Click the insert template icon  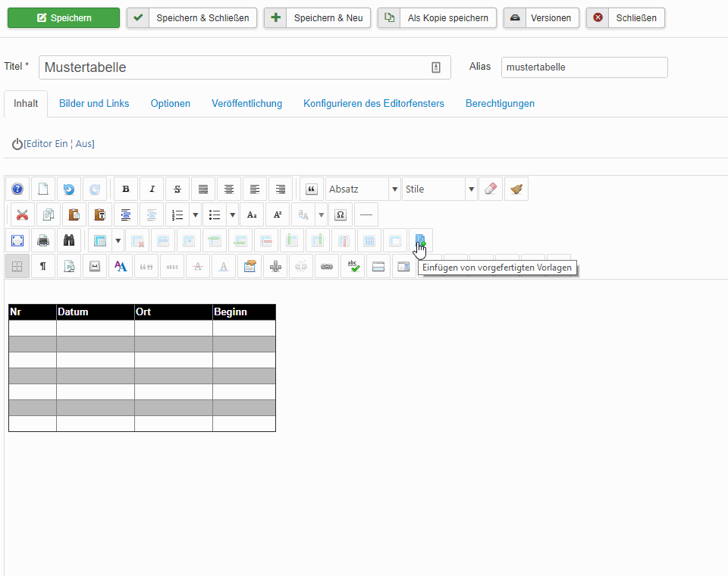[420, 241]
